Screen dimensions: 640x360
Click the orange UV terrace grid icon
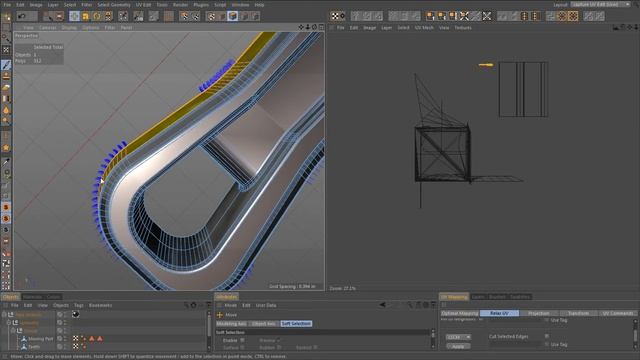click(562, 16)
